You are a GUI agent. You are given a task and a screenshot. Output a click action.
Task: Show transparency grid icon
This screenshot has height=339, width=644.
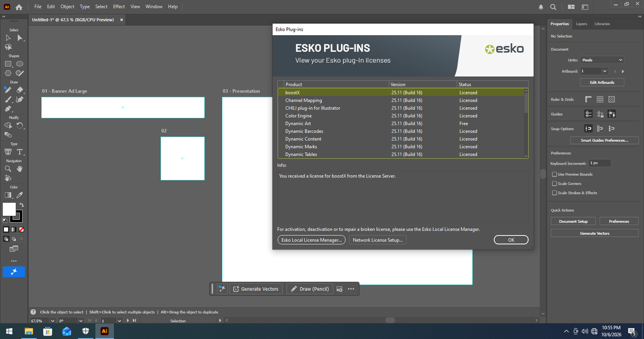[612, 100]
